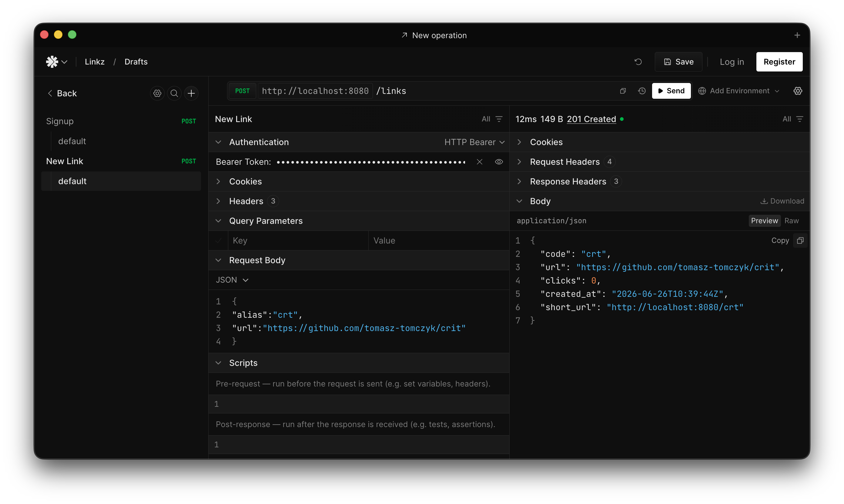
Task: Click the 201 Created status link
Action: pyautogui.click(x=591, y=119)
